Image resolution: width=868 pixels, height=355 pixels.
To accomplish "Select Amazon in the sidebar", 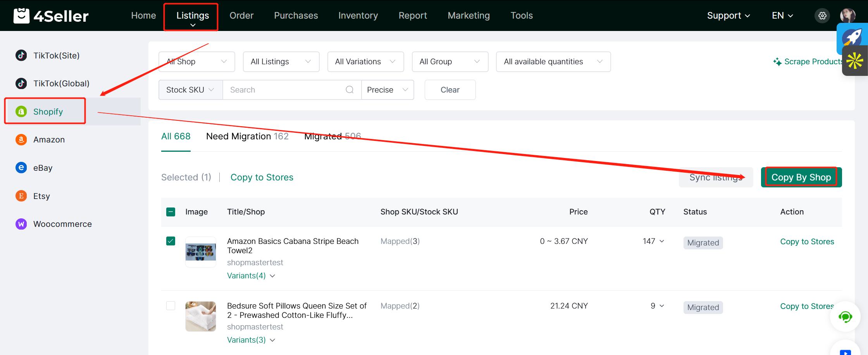I will click(49, 139).
